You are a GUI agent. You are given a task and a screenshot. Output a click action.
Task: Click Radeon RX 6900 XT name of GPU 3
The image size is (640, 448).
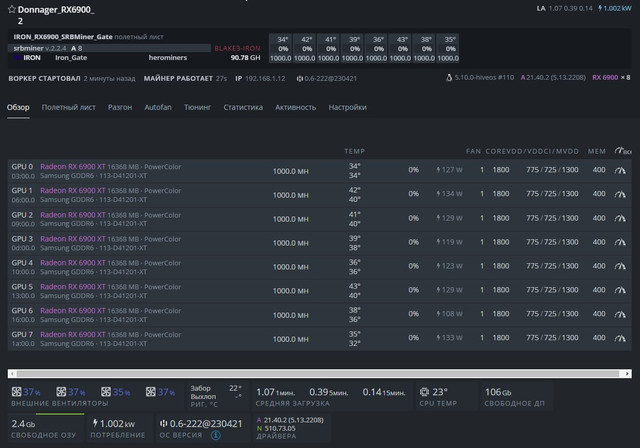(73, 239)
